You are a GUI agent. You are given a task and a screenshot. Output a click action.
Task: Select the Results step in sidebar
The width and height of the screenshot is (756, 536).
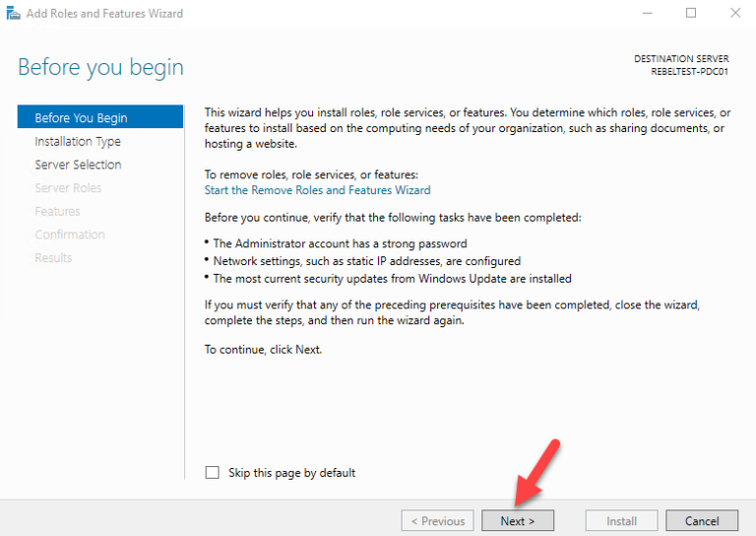click(x=53, y=258)
